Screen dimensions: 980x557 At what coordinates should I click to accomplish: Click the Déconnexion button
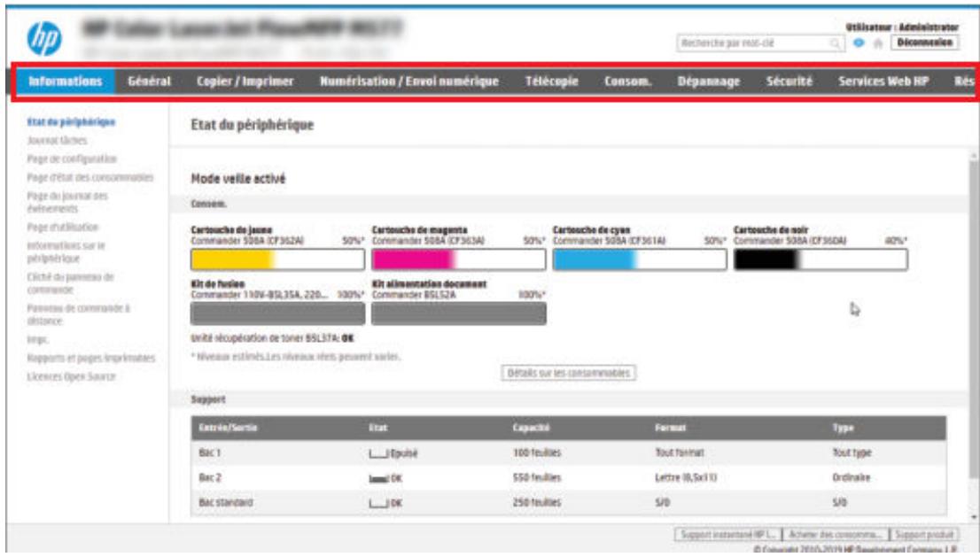924,43
